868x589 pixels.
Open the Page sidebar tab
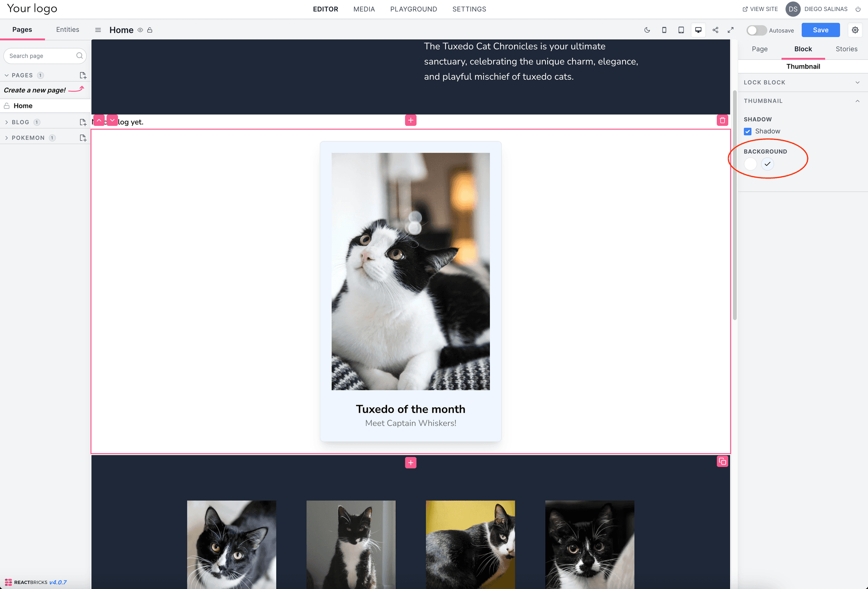click(759, 49)
